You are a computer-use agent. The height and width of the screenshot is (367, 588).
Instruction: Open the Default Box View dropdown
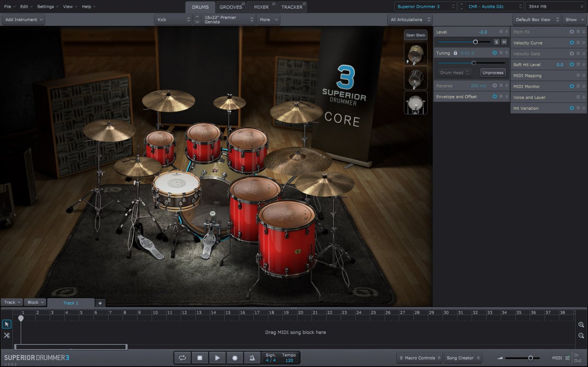coord(537,19)
